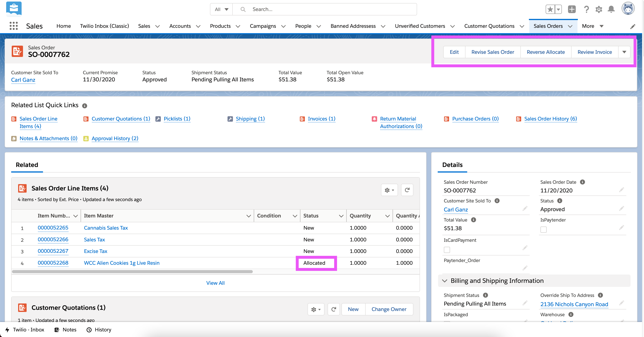Open line item 0000052268 link
Image resolution: width=644 pixels, height=337 pixels.
point(53,263)
